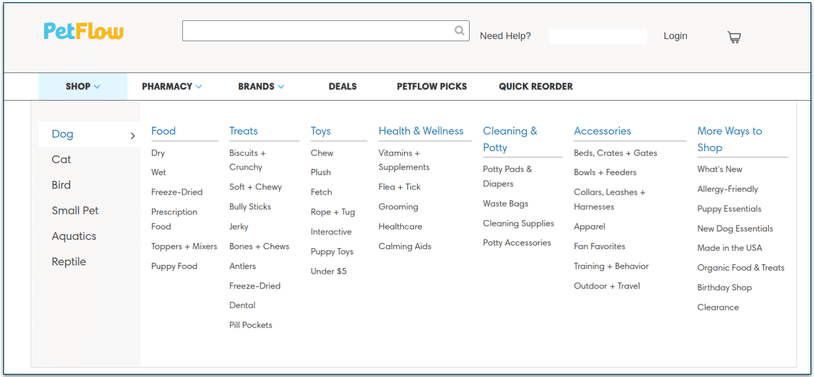Open Waste Bags link
Image resolution: width=814 pixels, height=377 pixels.
(506, 204)
